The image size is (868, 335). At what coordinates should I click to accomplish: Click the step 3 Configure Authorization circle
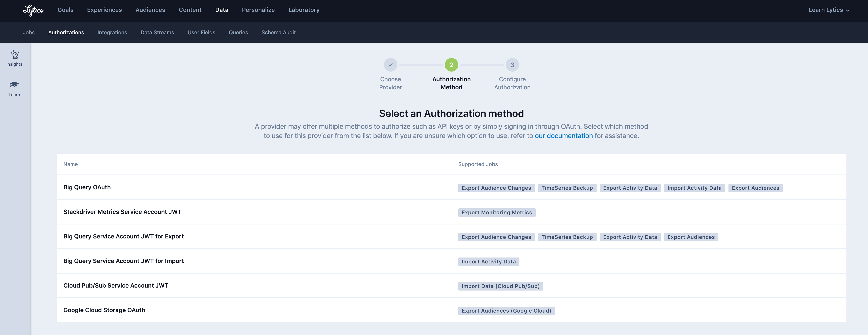click(x=512, y=65)
